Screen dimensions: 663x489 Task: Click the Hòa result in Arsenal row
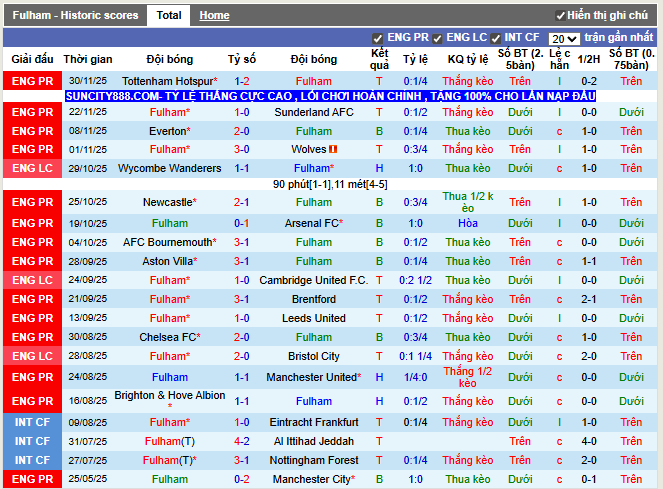[468, 223]
